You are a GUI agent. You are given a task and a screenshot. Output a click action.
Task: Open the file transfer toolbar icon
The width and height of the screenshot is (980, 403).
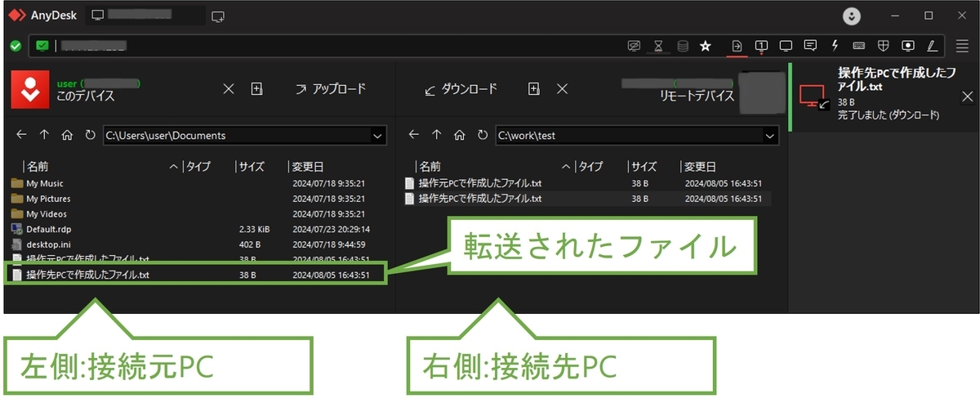(x=736, y=46)
